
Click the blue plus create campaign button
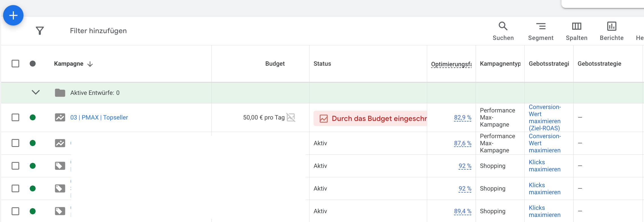pos(13,15)
